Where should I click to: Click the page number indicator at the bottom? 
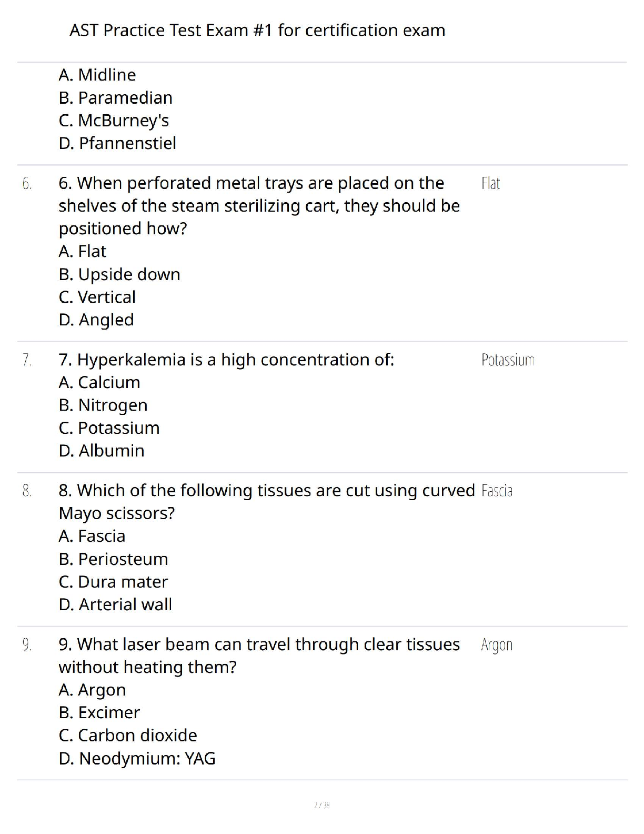pyautogui.click(x=321, y=805)
